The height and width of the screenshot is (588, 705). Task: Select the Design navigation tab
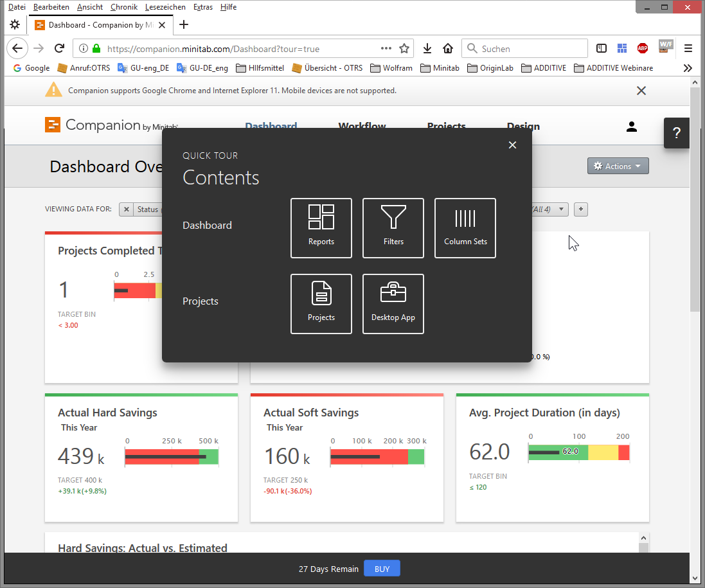(x=523, y=126)
